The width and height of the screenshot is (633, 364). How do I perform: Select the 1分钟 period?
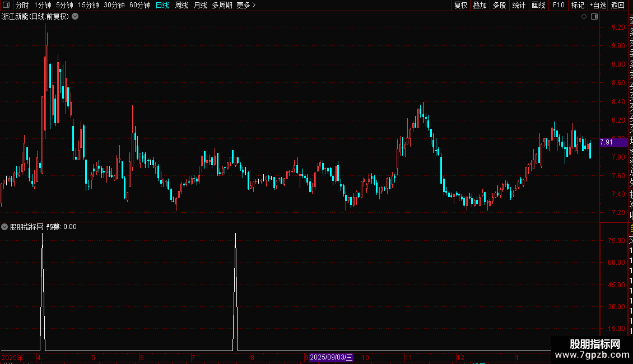coord(43,5)
